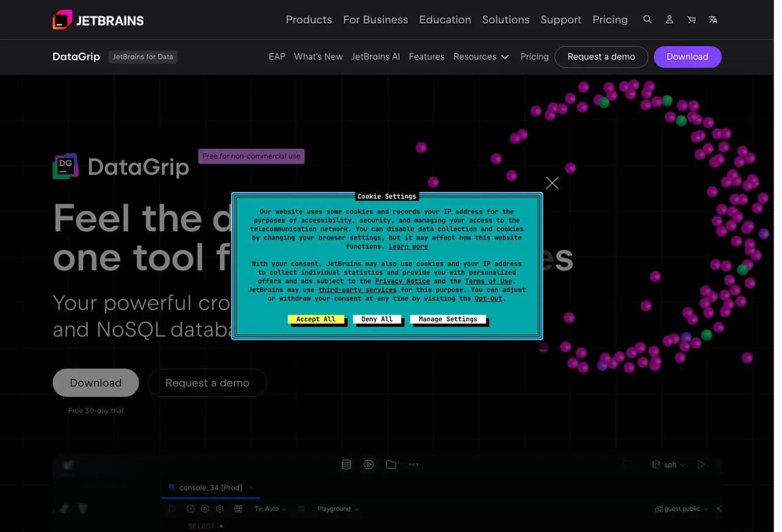Click the execute arrow in console toolbar
The width and height of the screenshot is (782, 532).
pos(172,509)
